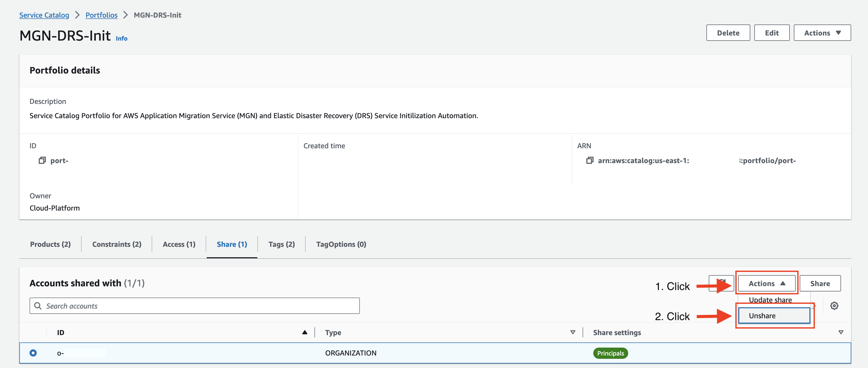Open the TagOptions (0) tab
The image size is (868, 368).
pos(341,244)
